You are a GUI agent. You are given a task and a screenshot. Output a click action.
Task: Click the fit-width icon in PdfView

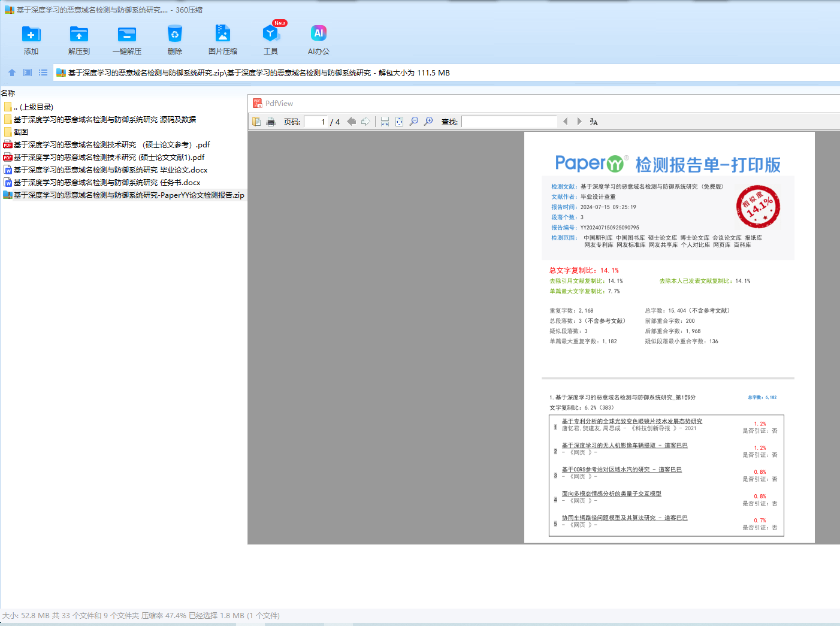pyautogui.click(x=385, y=122)
